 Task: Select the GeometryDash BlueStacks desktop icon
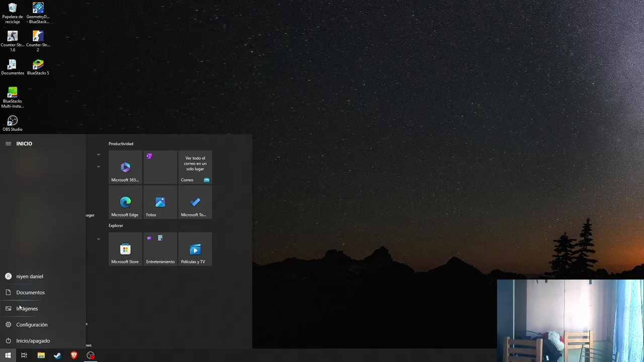(38, 13)
